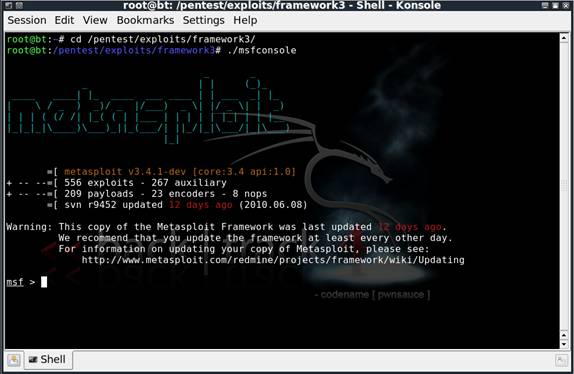Click the scrollbar up arrow at the top
Image resolution: width=574 pixels, height=374 pixels.
[564, 38]
